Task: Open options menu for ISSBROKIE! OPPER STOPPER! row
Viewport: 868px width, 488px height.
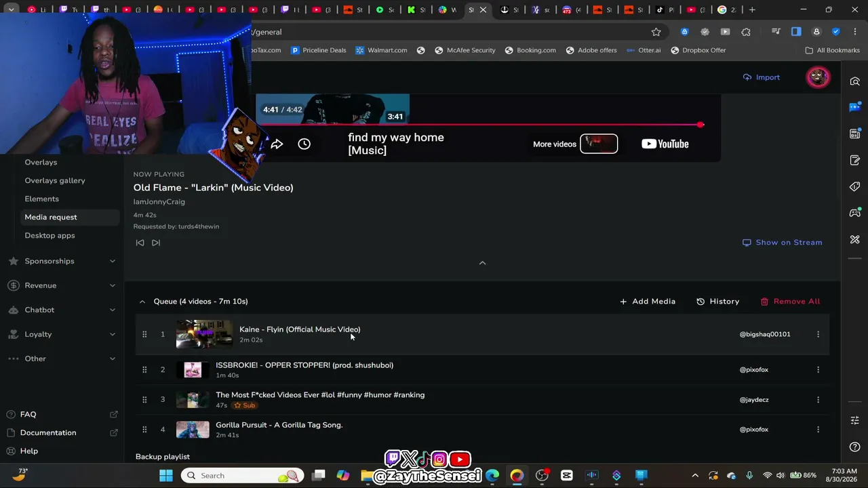Action: (x=818, y=369)
